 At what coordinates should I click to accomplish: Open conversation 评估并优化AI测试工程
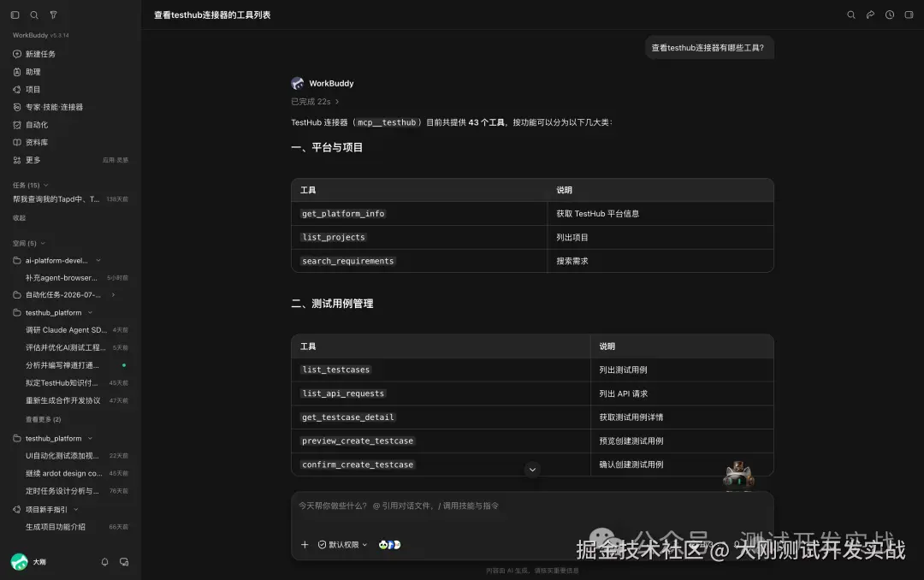pos(65,348)
